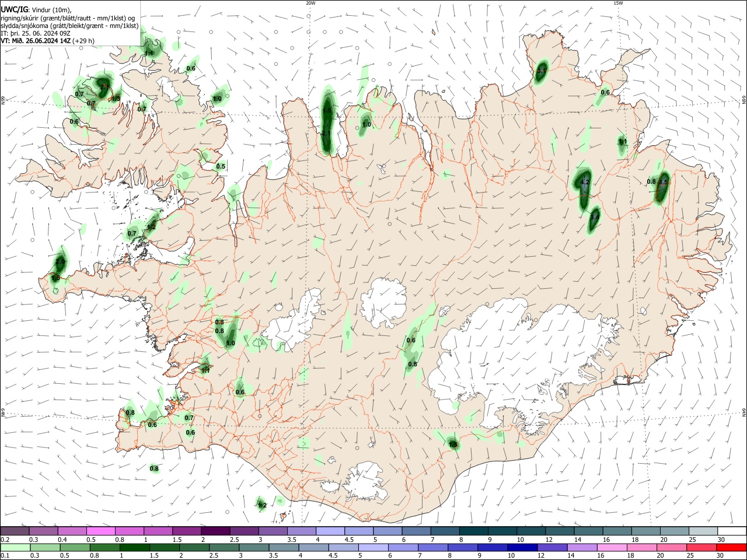The image size is (747, 560).
Task: Click the pale lavender 4–4.5 snow legend swatch
Action: [x=330, y=531]
